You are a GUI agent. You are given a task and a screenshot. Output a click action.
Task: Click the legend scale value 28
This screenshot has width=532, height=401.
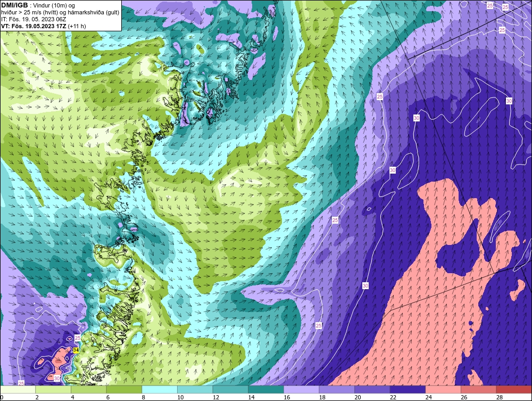click(500, 397)
